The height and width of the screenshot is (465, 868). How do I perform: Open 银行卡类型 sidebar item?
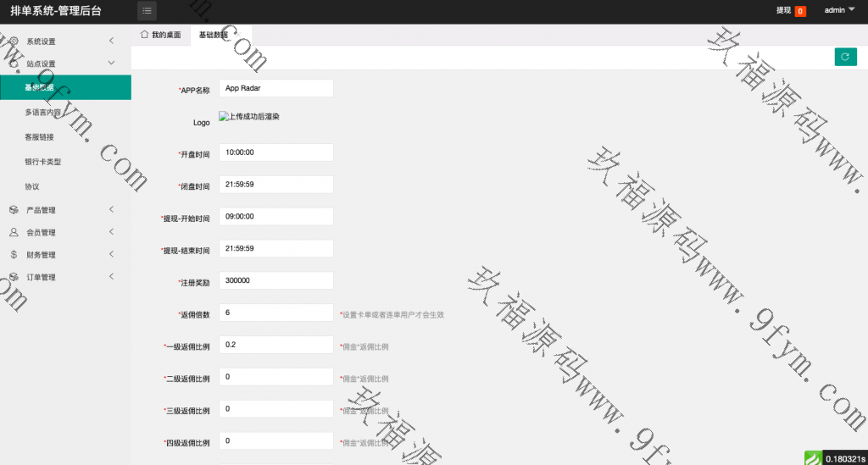pyautogui.click(x=42, y=161)
